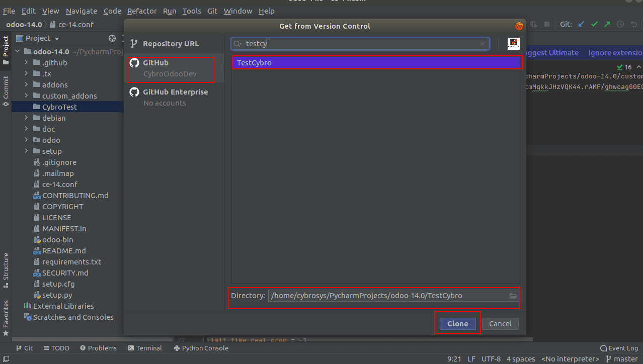Open the Commit tool window tab

[x=6, y=90]
